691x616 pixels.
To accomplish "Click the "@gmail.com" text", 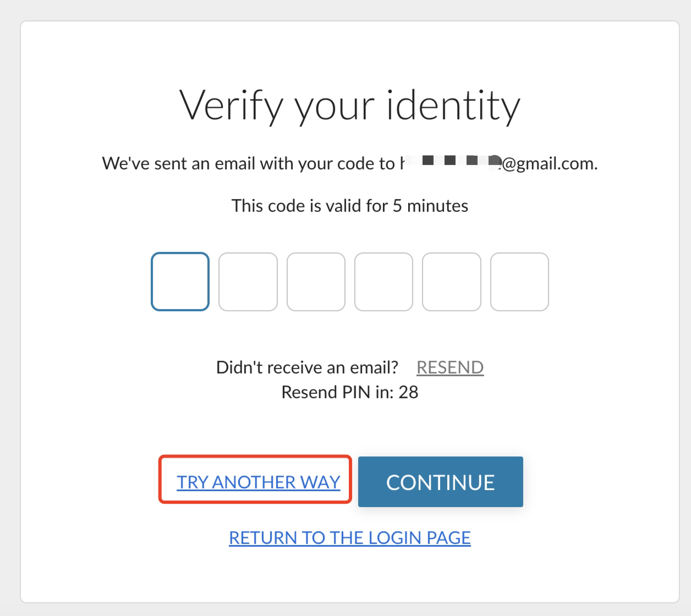I will [549, 164].
